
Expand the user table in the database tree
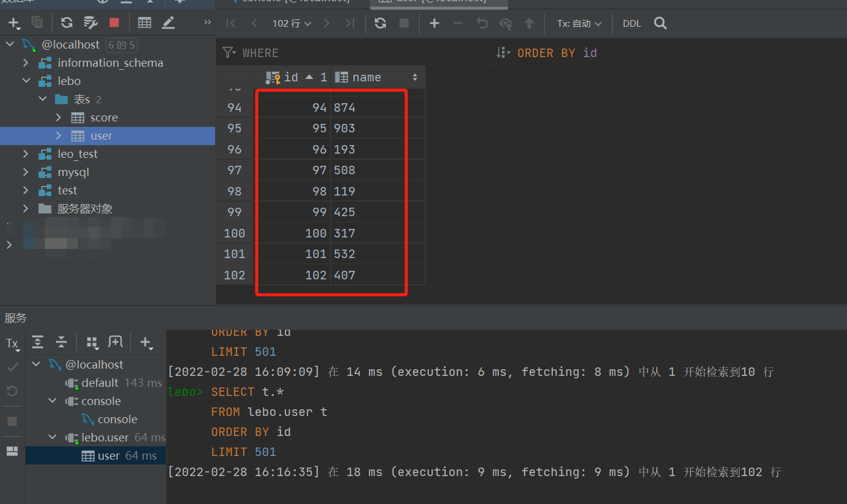(x=58, y=135)
